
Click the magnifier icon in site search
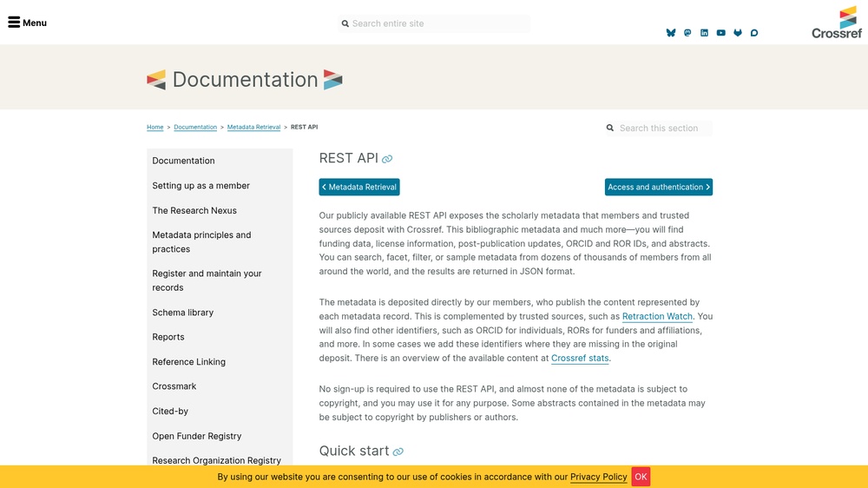pos(345,23)
